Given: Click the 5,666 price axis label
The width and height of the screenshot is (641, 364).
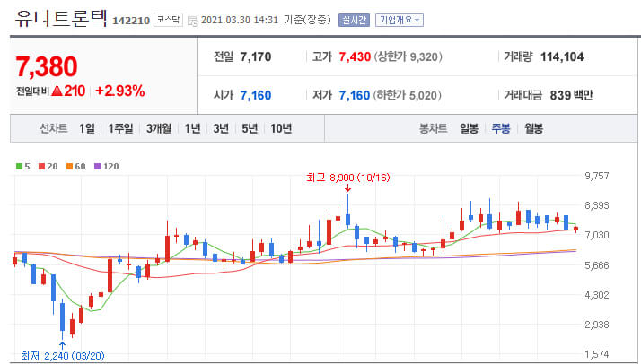Looking at the screenshot, I should point(597,265).
